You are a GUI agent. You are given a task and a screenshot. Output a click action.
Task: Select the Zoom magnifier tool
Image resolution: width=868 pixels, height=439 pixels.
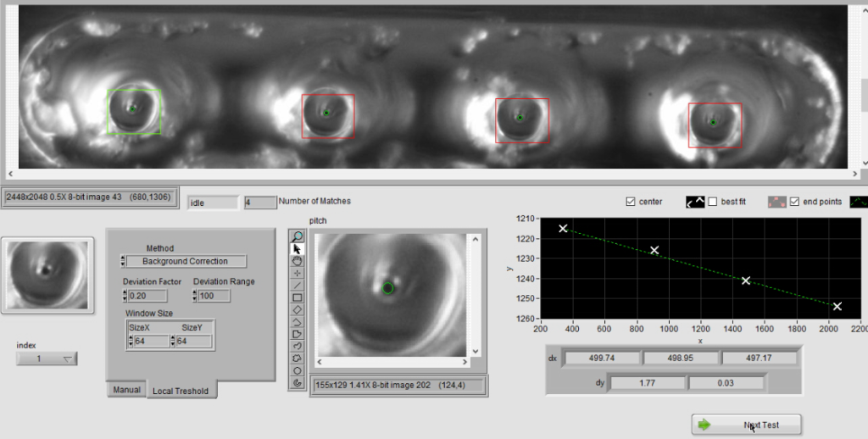pyautogui.click(x=298, y=236)
